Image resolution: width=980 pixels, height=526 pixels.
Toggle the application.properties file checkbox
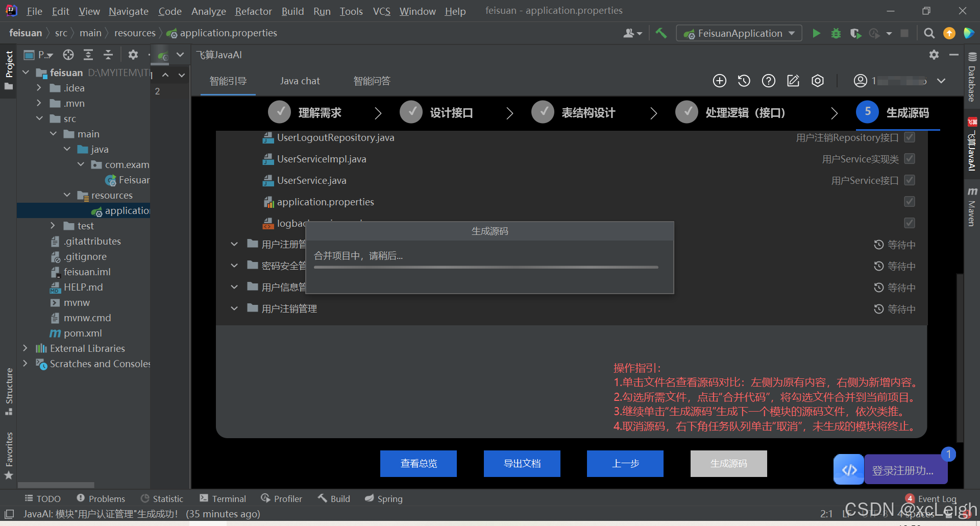tap(909, 202)
